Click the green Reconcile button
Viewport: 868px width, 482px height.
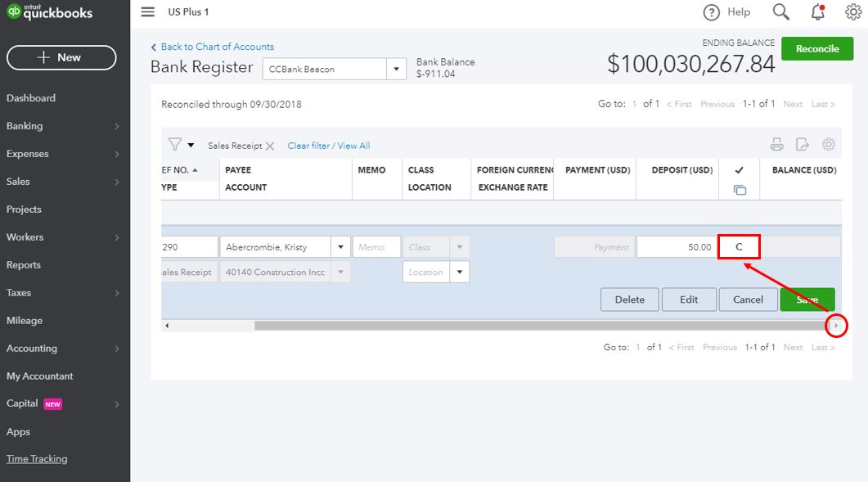click(x=817, y=49)
